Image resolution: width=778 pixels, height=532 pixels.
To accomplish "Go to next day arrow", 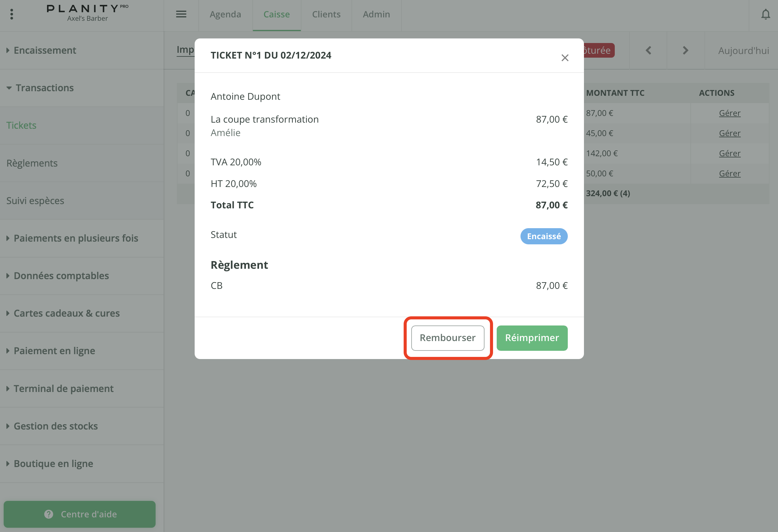I will click(685, 51).
